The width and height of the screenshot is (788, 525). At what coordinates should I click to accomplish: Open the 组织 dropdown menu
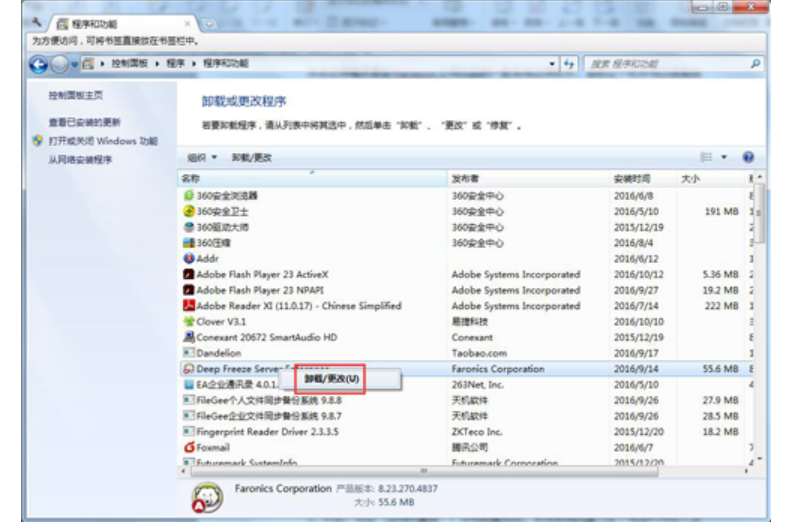(x=202, y=157)
